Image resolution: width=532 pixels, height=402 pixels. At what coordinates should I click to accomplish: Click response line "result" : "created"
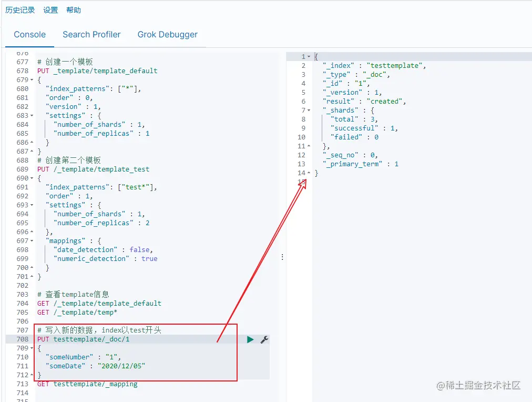364,102
